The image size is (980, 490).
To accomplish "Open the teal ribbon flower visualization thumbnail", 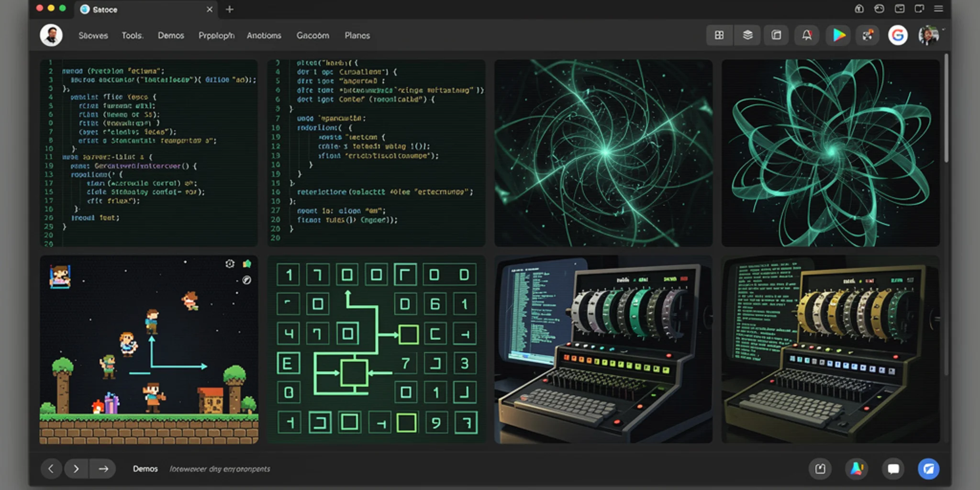I will coord(831,153).
